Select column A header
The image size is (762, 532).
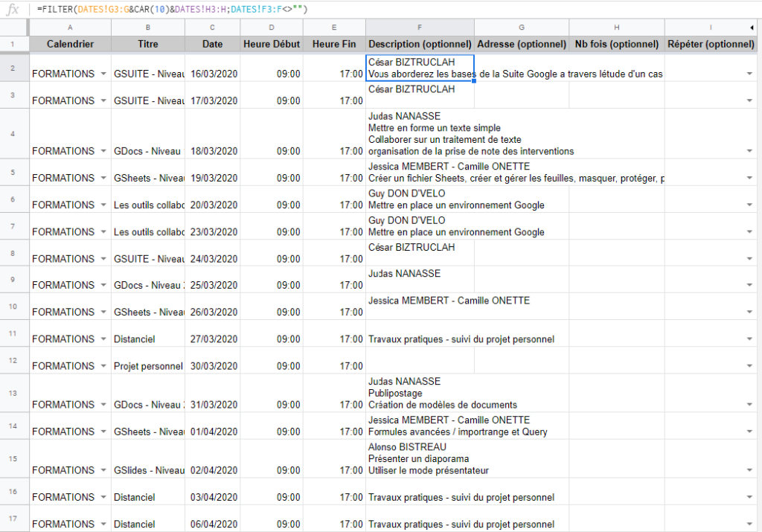tap(71, 28)
